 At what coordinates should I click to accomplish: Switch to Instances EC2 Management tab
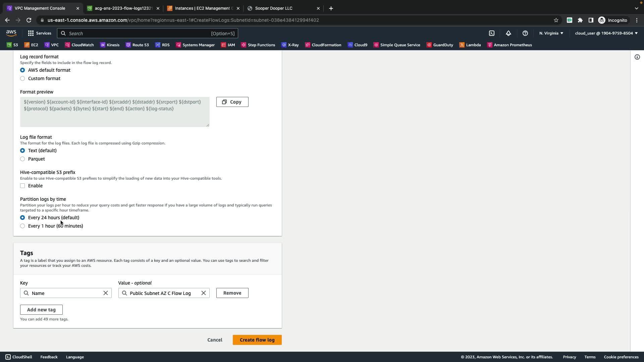[203, 8]
